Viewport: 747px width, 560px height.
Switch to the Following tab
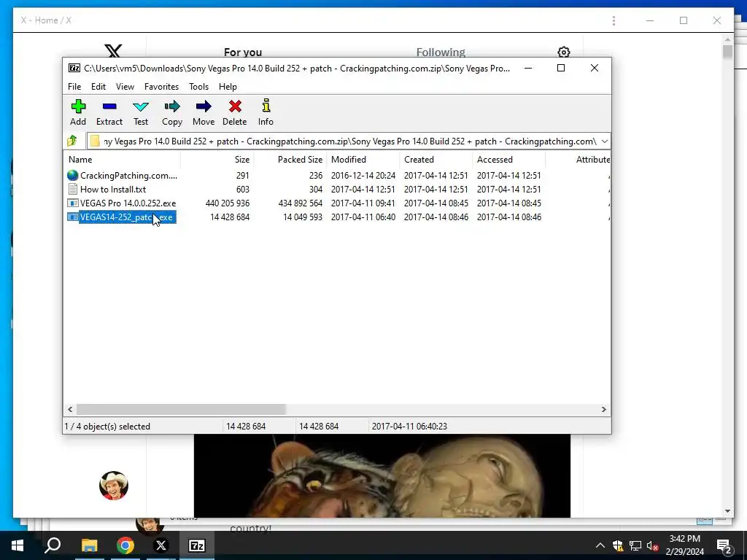(x=441, y=52)
